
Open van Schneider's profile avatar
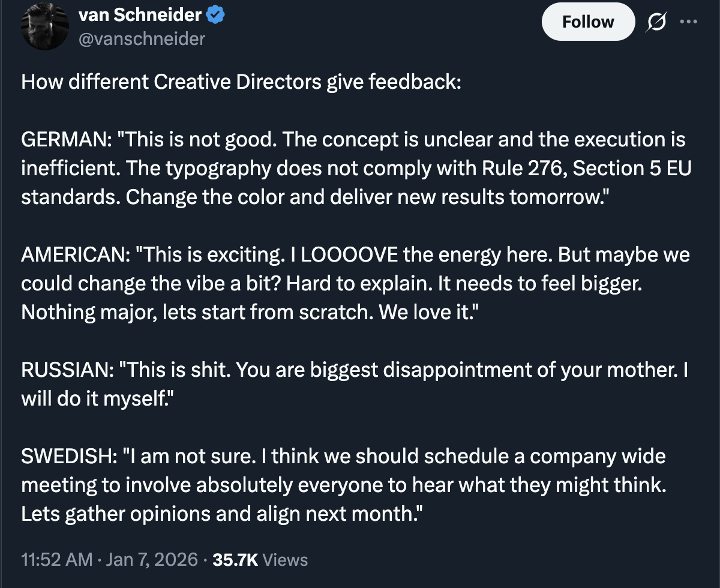point(44,28)
